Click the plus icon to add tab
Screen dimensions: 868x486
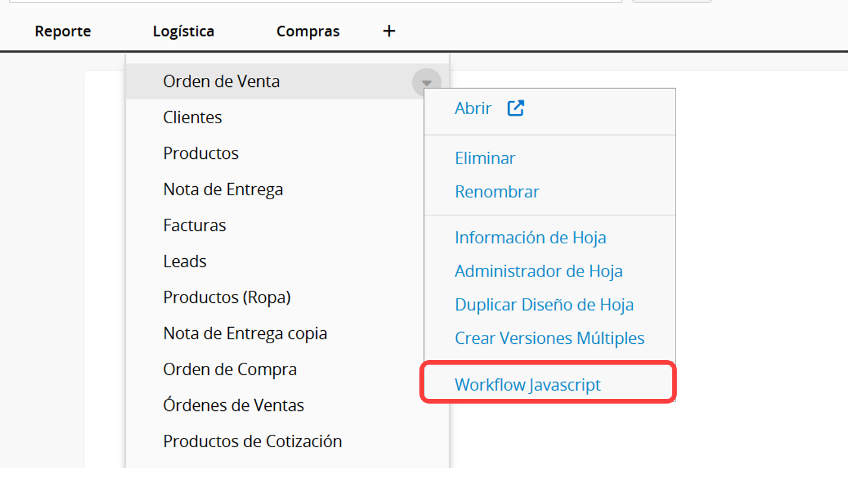pos(389,31)
